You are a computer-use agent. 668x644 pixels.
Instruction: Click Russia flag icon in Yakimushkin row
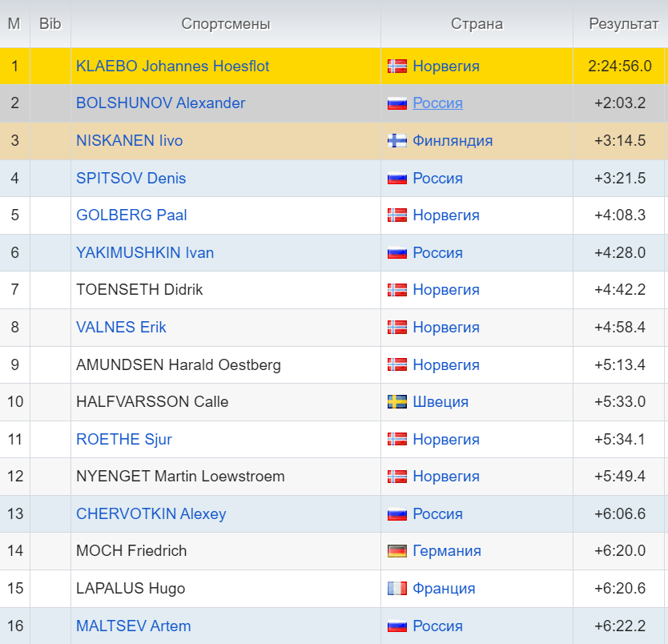[x=397, y=253]
